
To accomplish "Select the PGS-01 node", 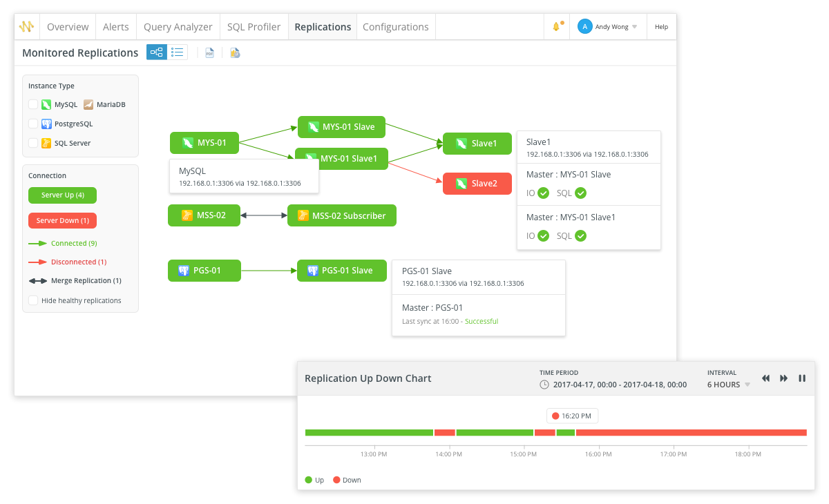I will coord(204,270).
